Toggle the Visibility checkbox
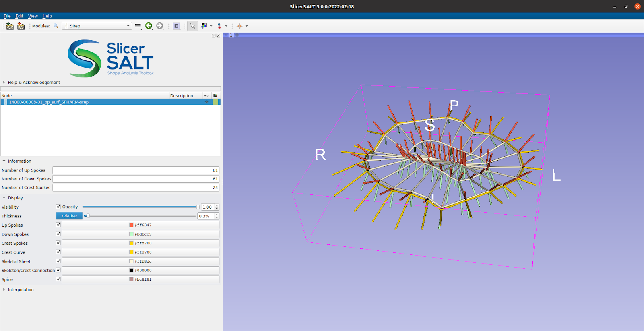Screen dimensions: 644x331 coord(58,207)
